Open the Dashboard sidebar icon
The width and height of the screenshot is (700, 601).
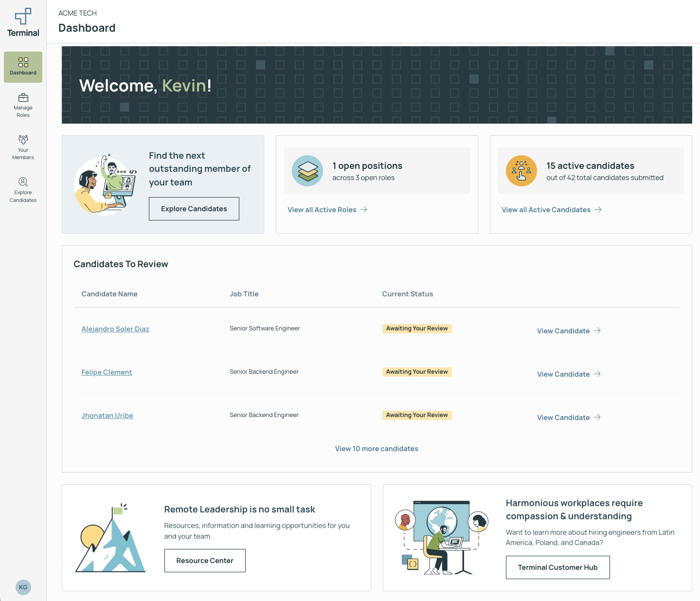coord(23,63)
